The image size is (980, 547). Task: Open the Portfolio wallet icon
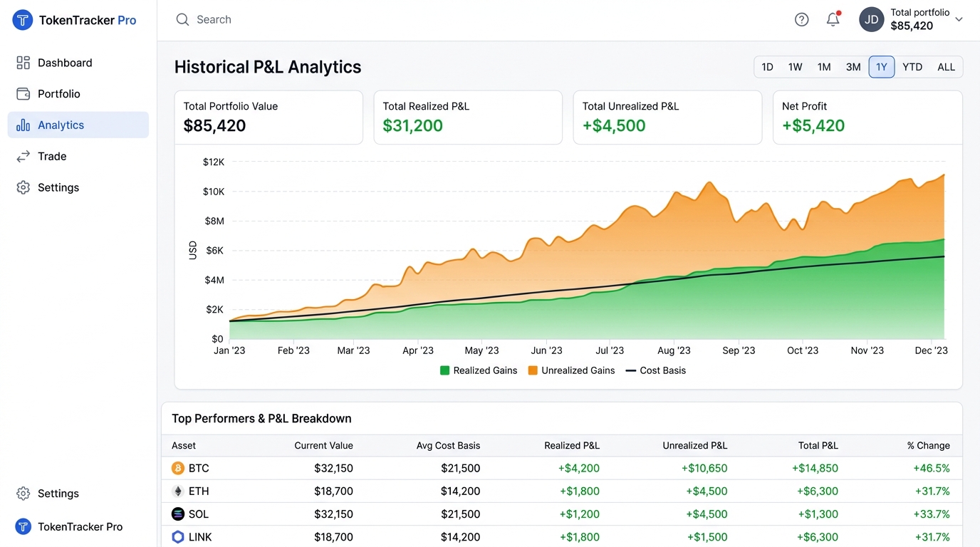pyautogui.click(x=24, y=94)
